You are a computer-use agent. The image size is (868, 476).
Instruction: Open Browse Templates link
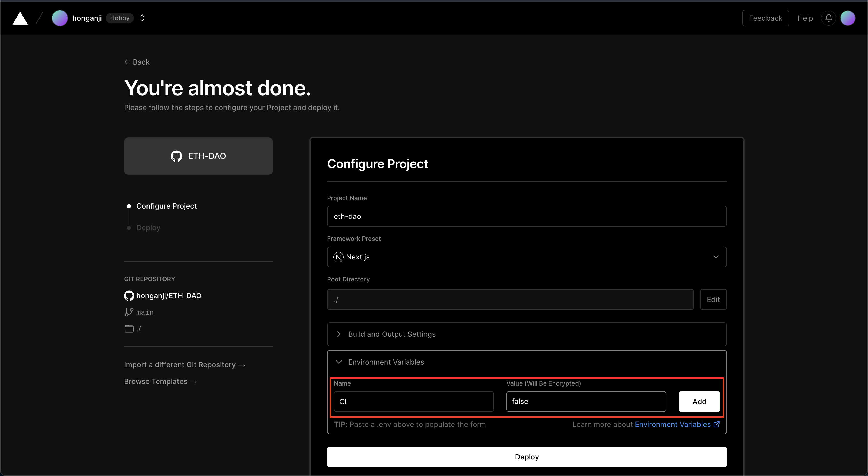click(160, 382)
